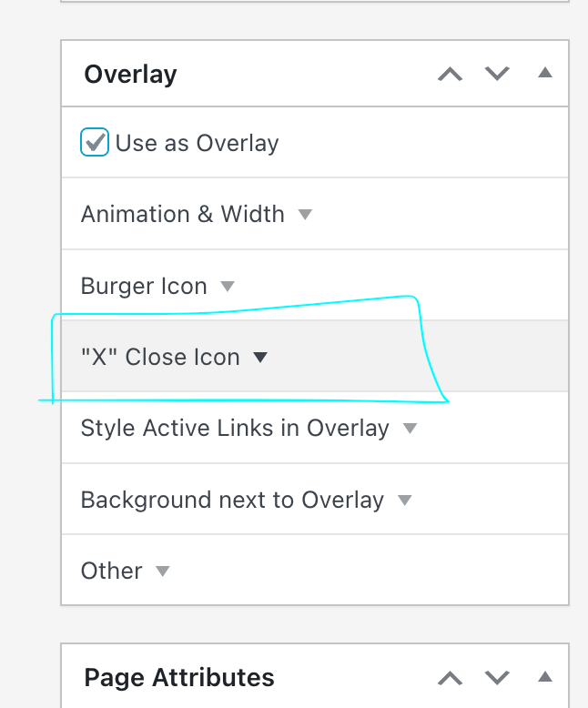Uncheck the Use as Overlay checkbox
This screenshot has width=588, height=708.
95,143
